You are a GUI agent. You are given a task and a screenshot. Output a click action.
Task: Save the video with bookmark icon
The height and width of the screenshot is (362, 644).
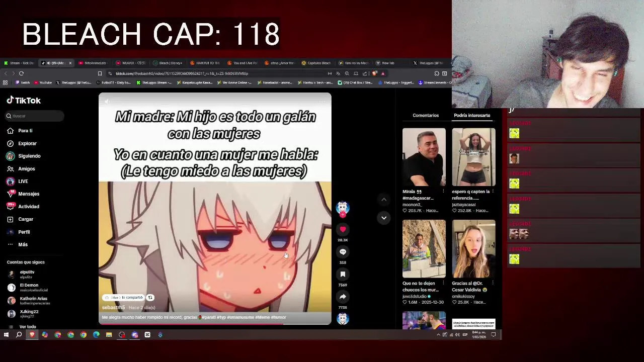tap(343, 274)
